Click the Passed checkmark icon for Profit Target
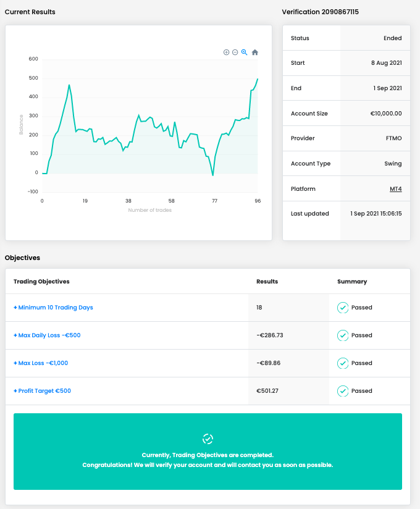 coord(342,391)
